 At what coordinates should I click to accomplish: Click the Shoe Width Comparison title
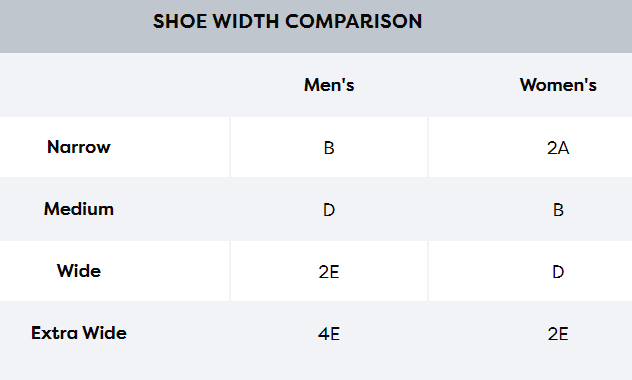point(287,21)
